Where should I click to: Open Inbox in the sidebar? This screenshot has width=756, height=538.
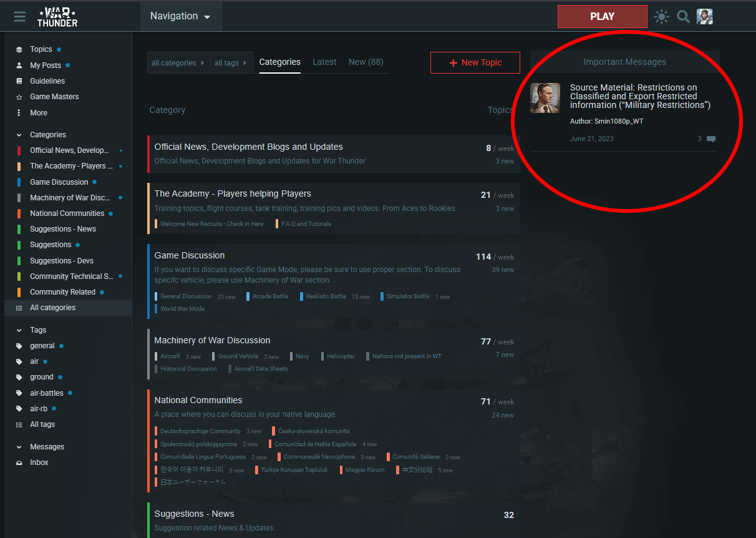(x=39, y=462)
